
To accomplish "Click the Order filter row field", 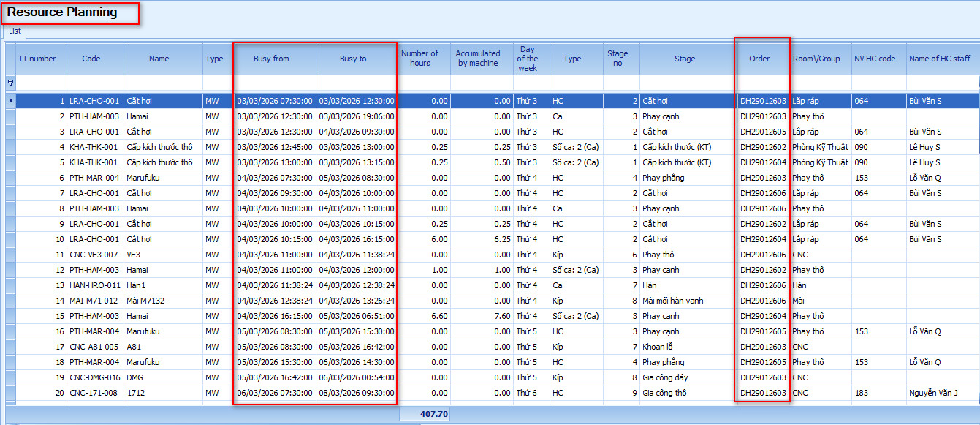I will pos(762,83).
